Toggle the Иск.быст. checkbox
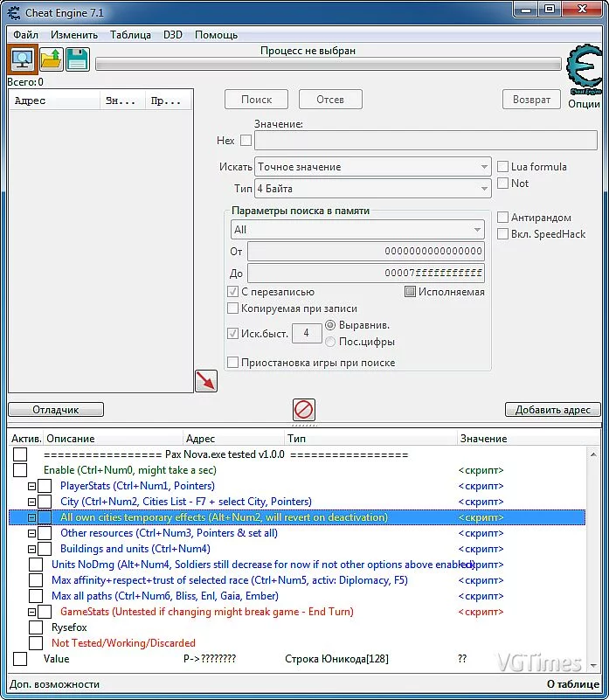 point(232,333)
